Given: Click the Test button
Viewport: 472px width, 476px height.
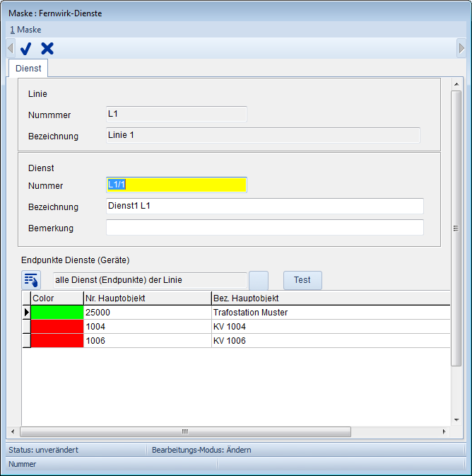Looking at the screenshot, I should click(x=302, y=280).
